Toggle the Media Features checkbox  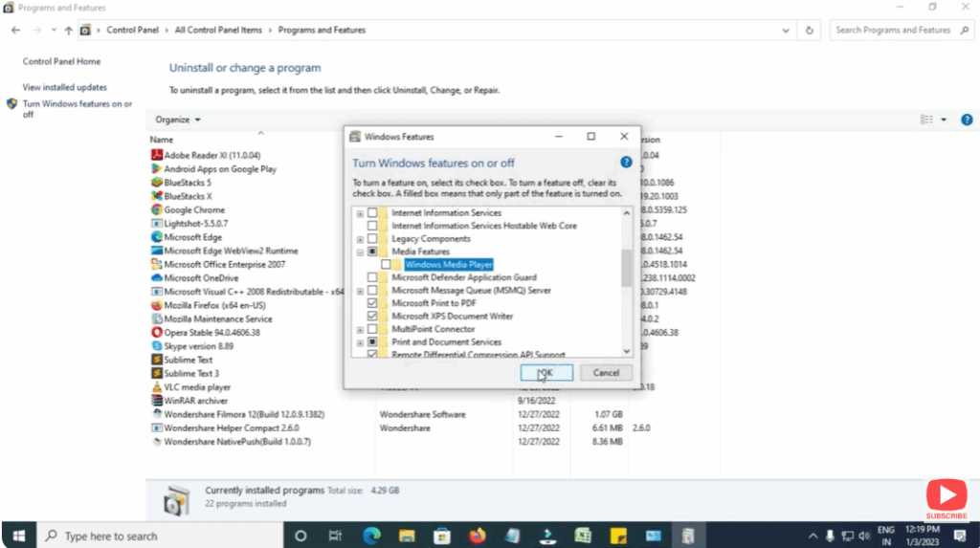372,252
